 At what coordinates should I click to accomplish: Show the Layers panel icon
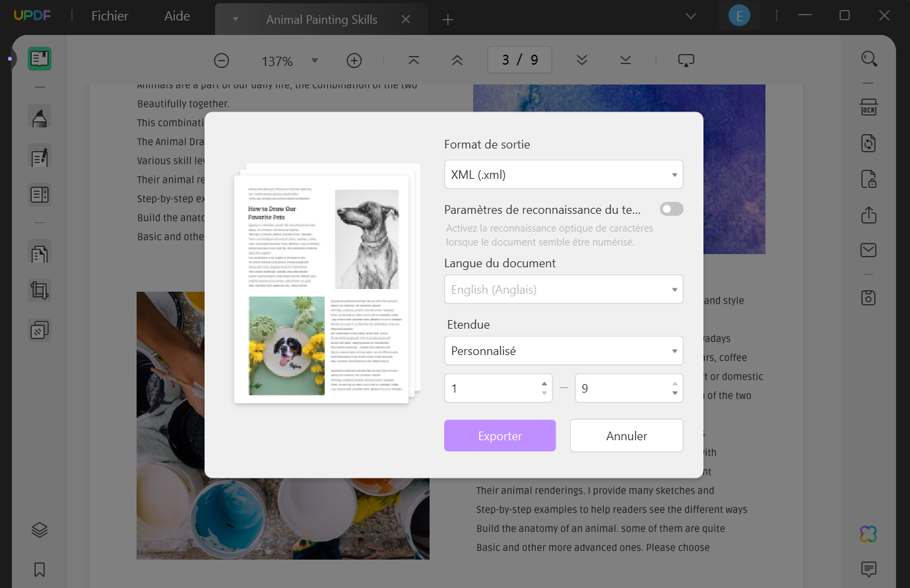point(39,529)
